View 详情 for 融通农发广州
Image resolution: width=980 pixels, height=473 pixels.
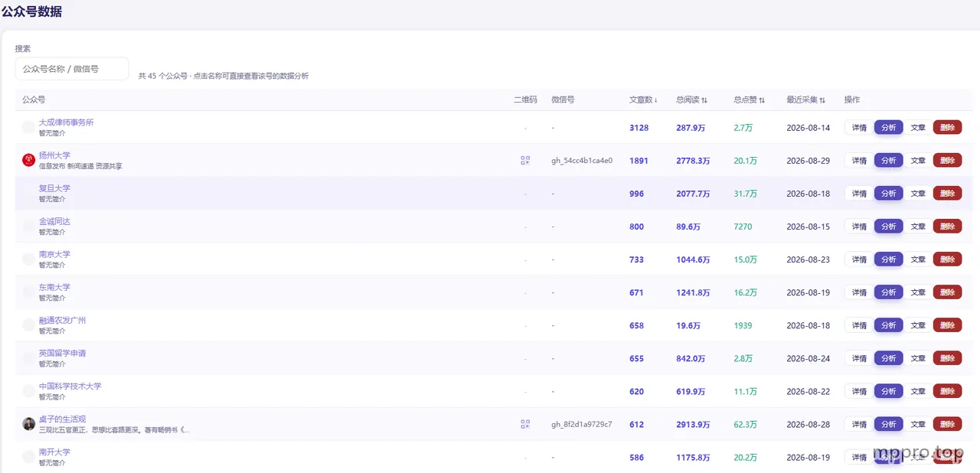[859, 325]
